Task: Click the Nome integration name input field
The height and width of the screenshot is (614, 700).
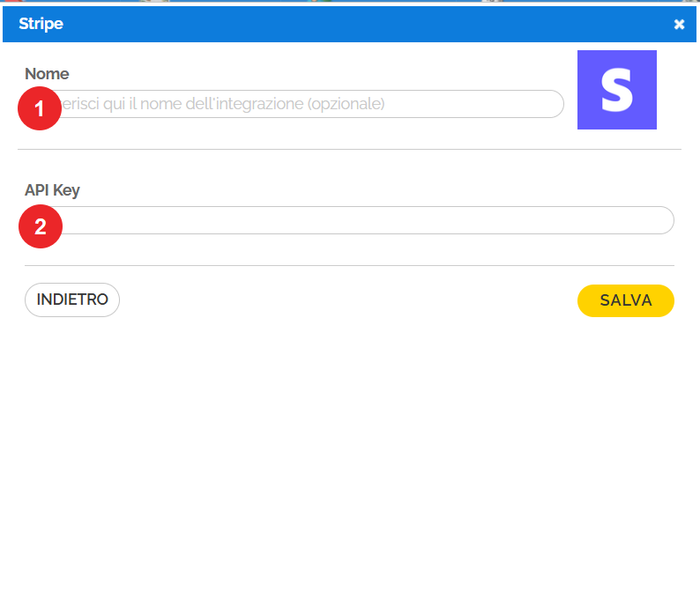Action: 294,104
